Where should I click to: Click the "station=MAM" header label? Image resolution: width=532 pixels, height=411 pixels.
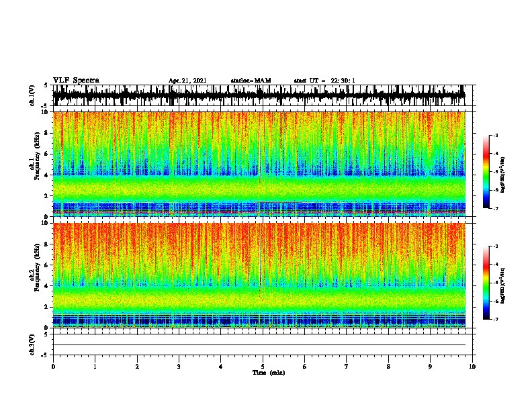pyautogui.click(x=251, y=81)
